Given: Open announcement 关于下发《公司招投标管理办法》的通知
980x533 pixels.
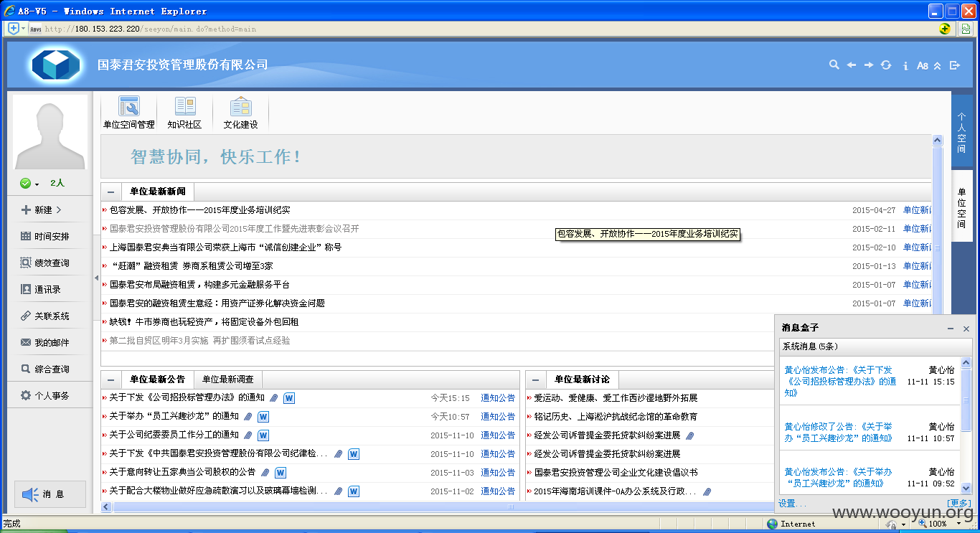Looking at the screenshot, I should (187, 397).
